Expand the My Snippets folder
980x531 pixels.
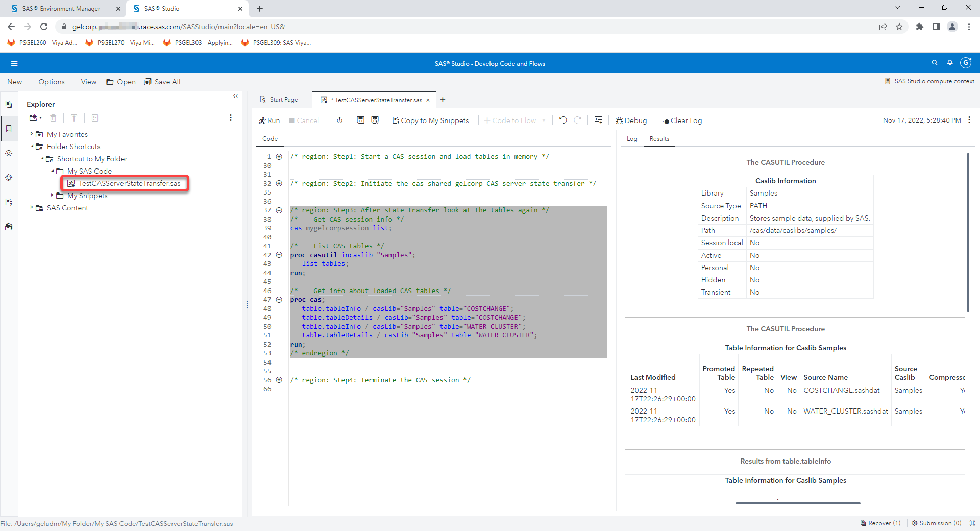[x=52, y=195]
